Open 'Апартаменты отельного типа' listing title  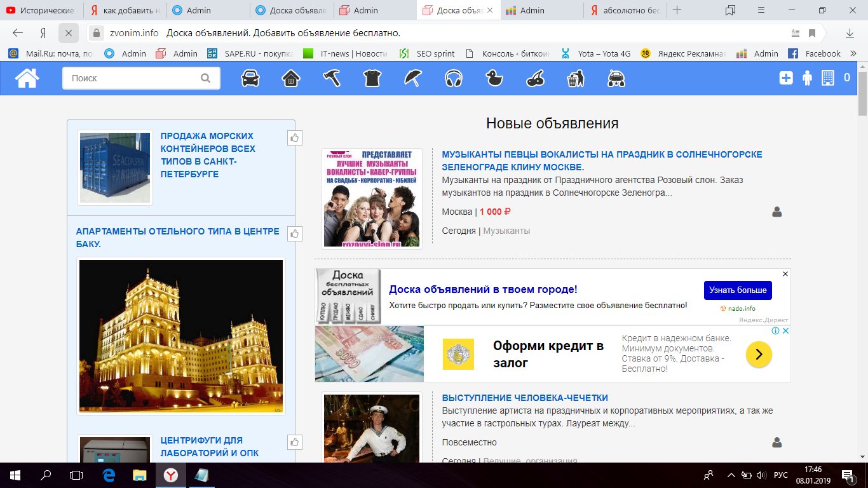[x=177, y=238]
